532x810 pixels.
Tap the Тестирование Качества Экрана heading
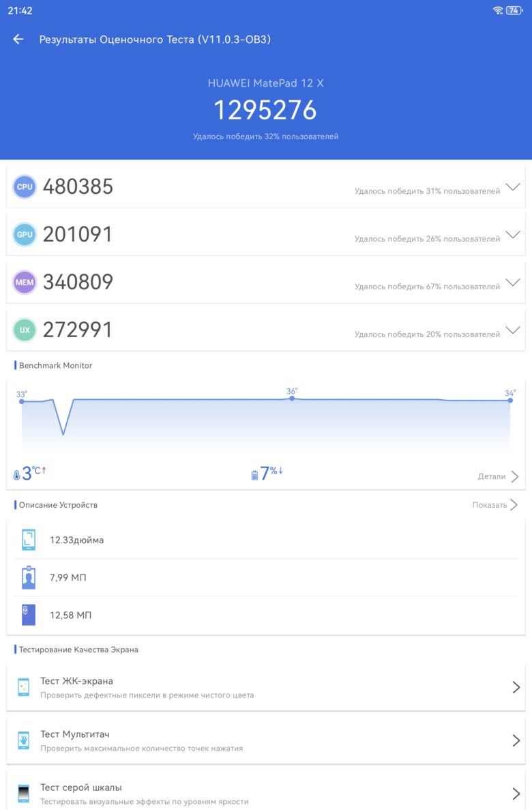[x=78, y=650]
